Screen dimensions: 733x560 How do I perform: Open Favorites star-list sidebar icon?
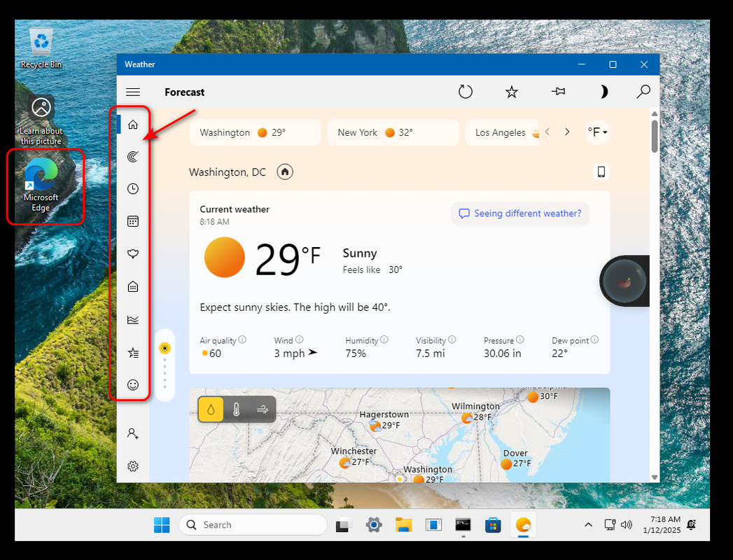133,353
